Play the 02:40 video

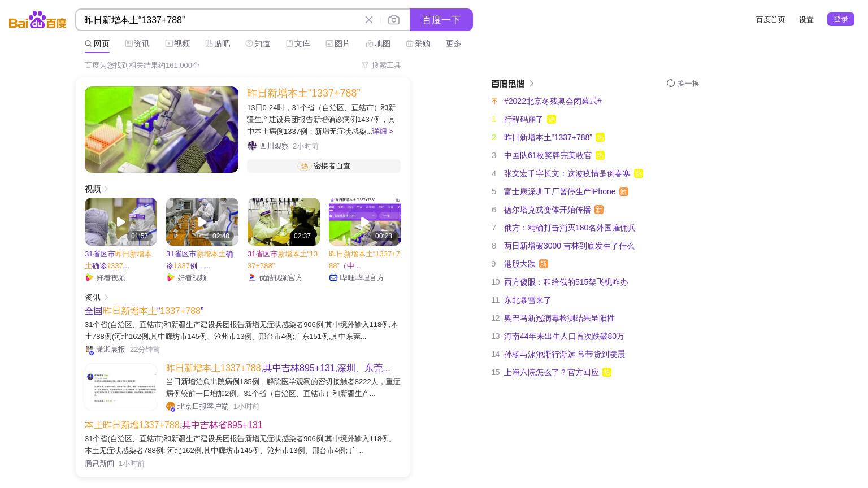click(202, 221)
